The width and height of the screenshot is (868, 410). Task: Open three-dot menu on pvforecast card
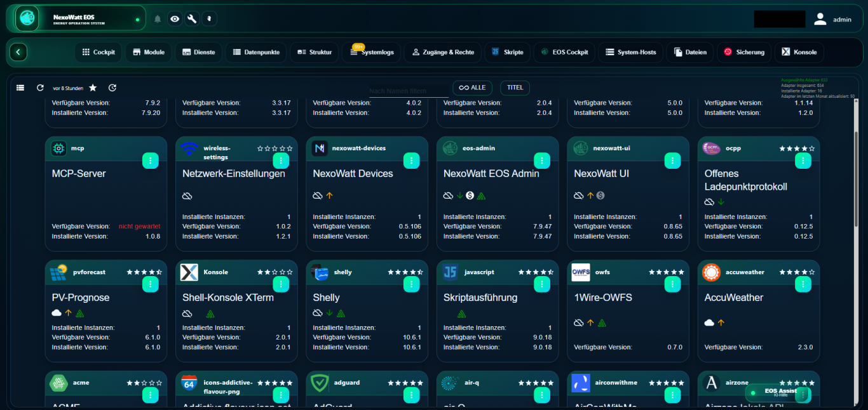pos(150,284)
